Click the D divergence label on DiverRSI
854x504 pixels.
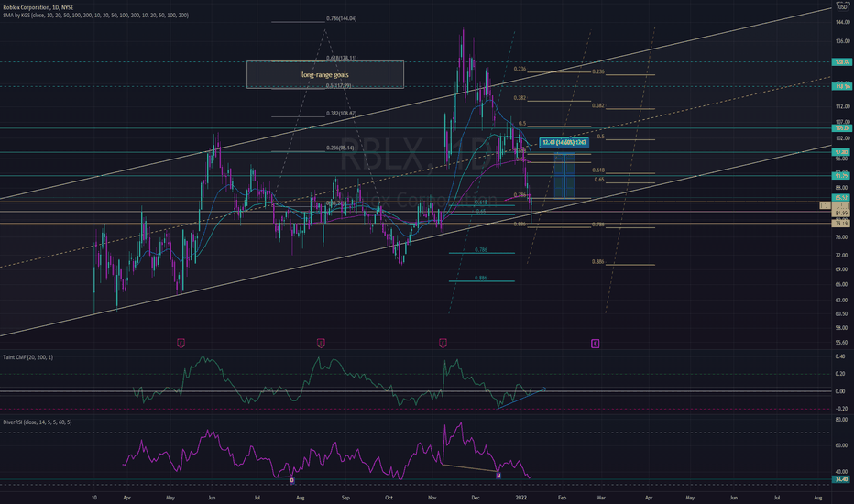tap(292, 480)
